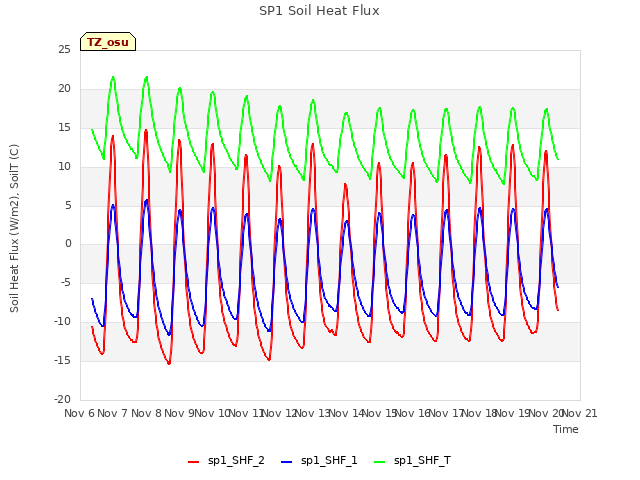640x480 pixels.
Task: Select the sp1_SHF_1 legend label
Action: [x=329, y=460]
